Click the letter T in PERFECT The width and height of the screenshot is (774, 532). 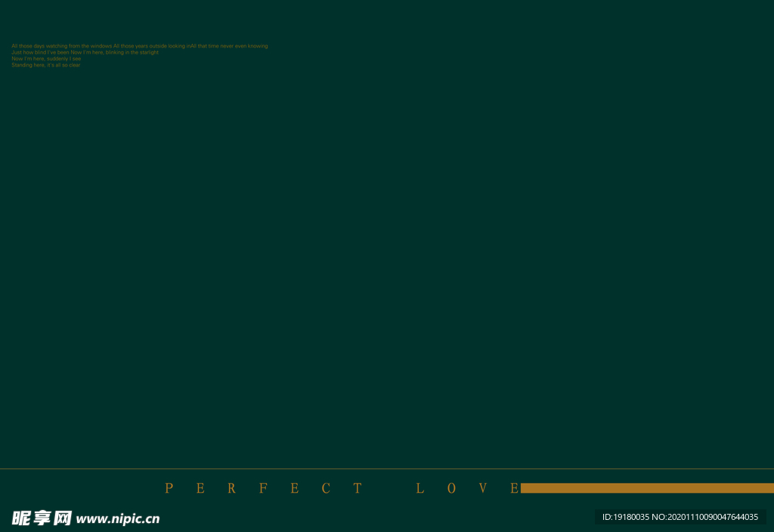pyautogui.click(x=358, y=488)
